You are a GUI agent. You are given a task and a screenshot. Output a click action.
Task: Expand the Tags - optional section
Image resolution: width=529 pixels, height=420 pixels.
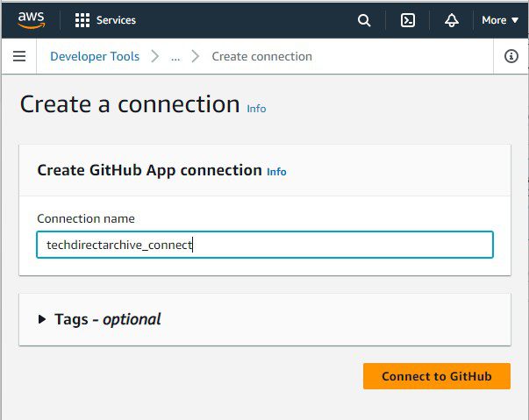point(42,319)
